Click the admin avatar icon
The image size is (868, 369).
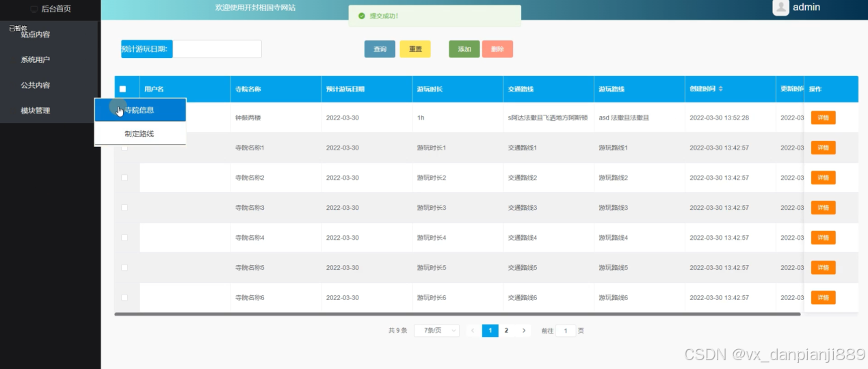click(x=780, y=8)
